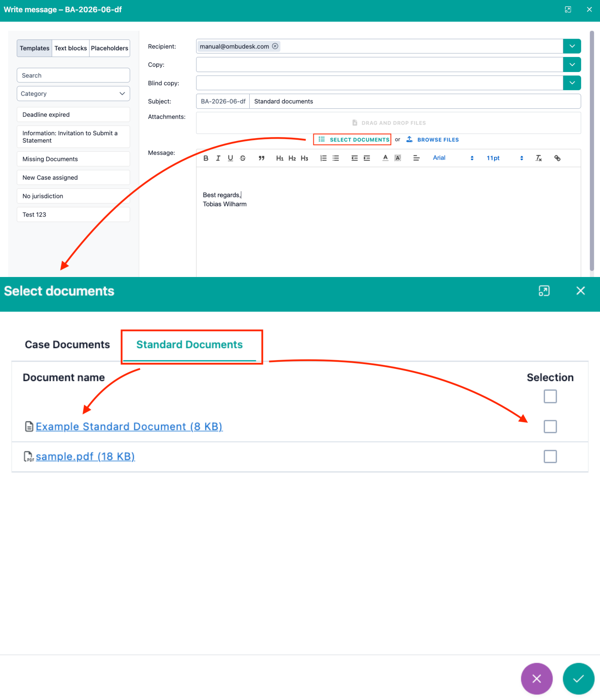Select the New Case assigned template
The width and height of the screenshot is (600, 700).
[x=73, y=178]
